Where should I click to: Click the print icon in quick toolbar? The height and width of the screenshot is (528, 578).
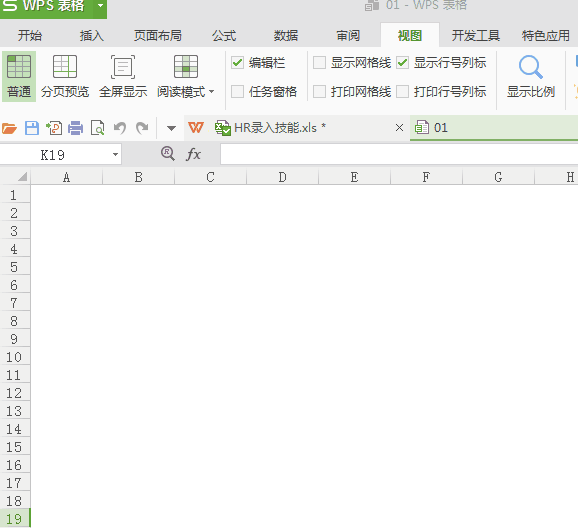76,128
